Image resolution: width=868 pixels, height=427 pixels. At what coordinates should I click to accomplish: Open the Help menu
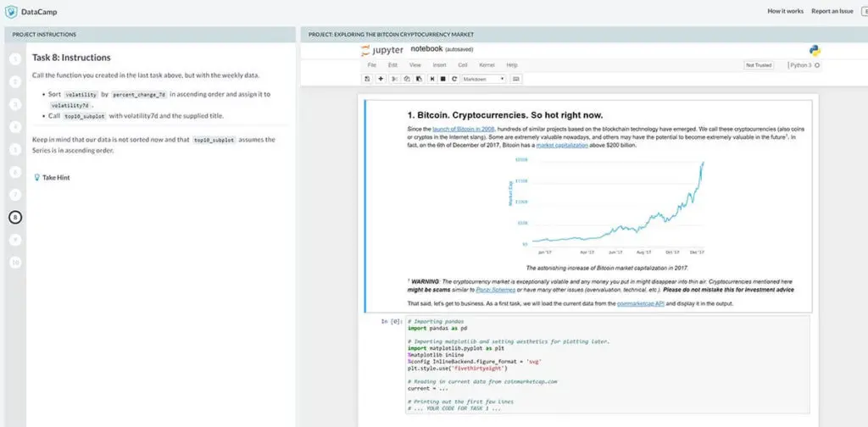512,65
